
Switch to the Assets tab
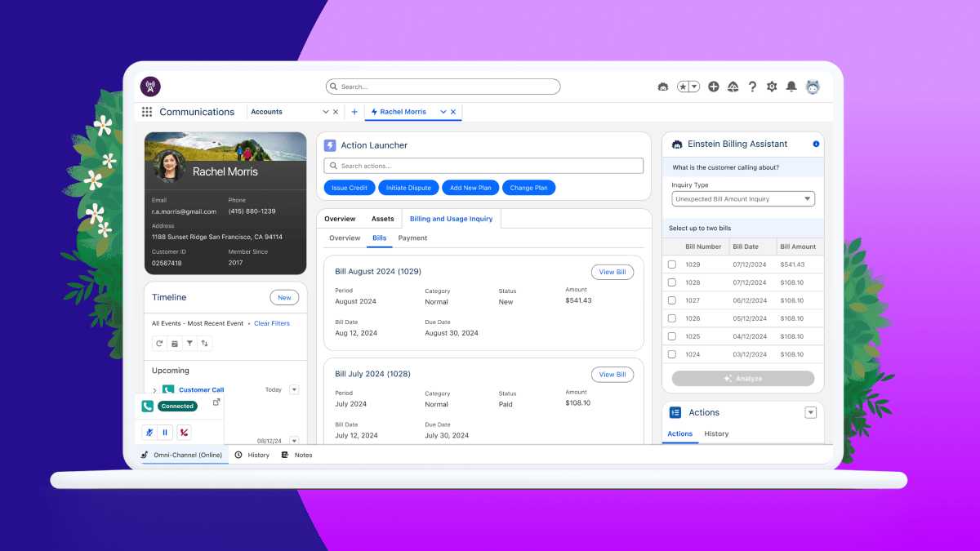(383, 218)
